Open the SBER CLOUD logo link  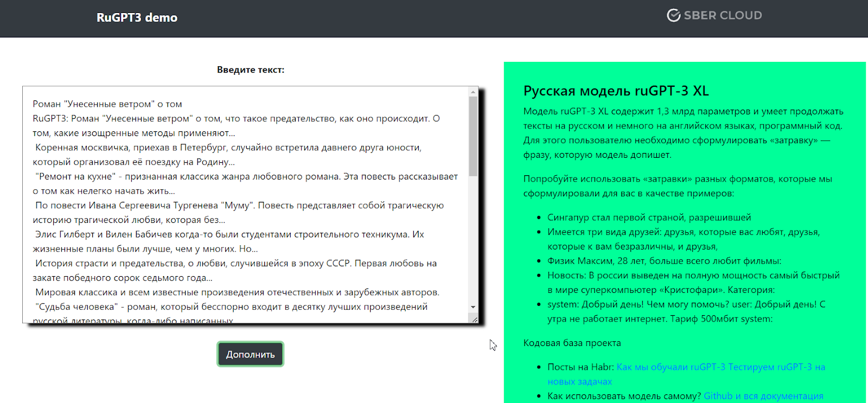(714, 15)
